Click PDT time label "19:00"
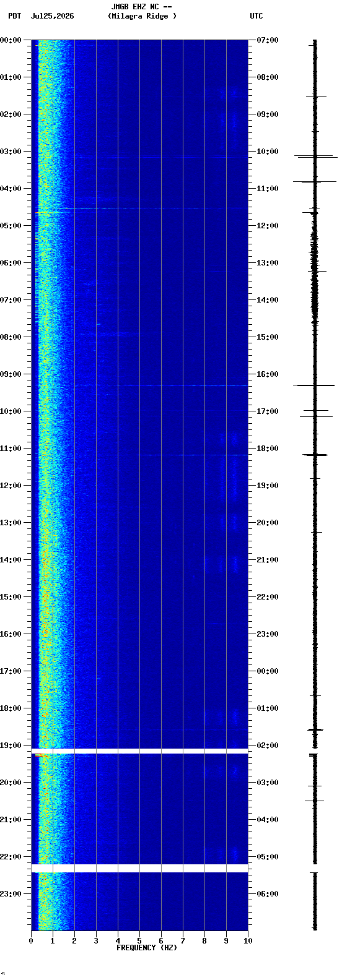342x980 pixels. [x=11, y=746]
